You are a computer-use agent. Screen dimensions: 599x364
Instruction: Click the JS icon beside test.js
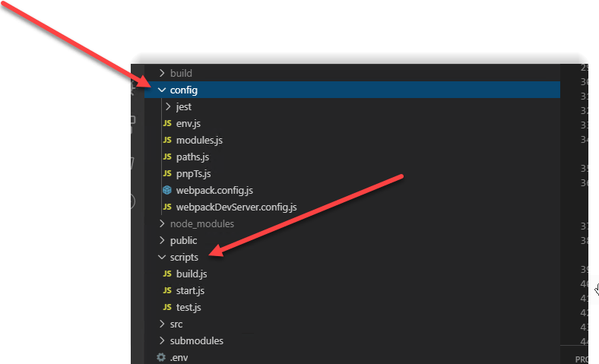point(167,307)
